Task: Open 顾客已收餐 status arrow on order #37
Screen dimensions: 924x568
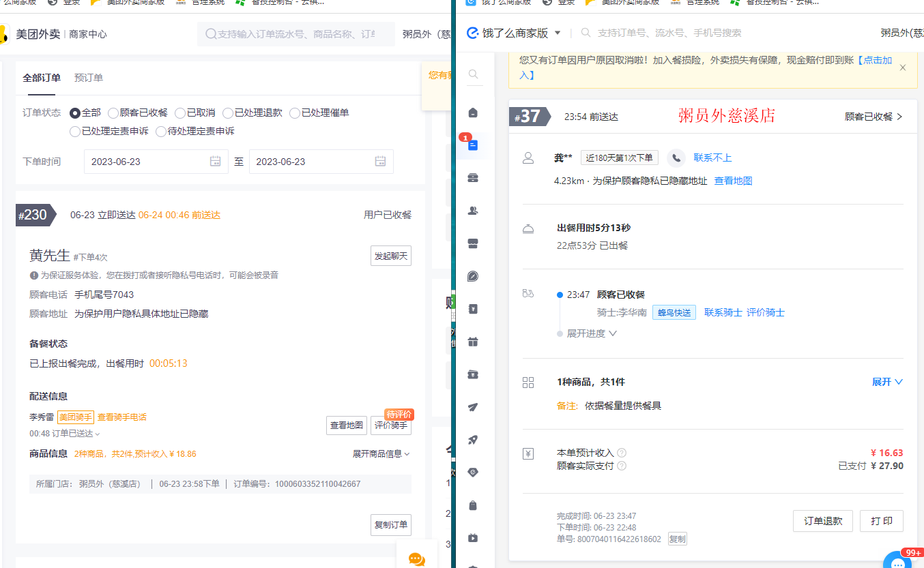Action: point(899,117)
